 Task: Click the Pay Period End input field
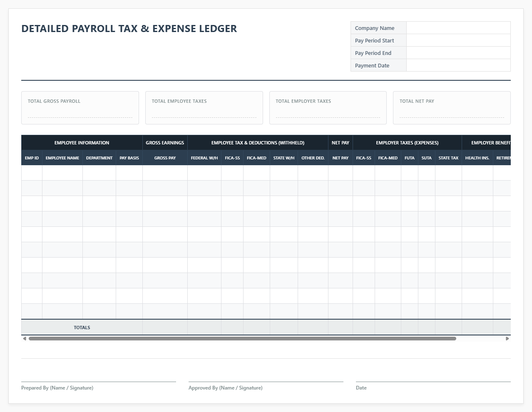pos(458,53)
